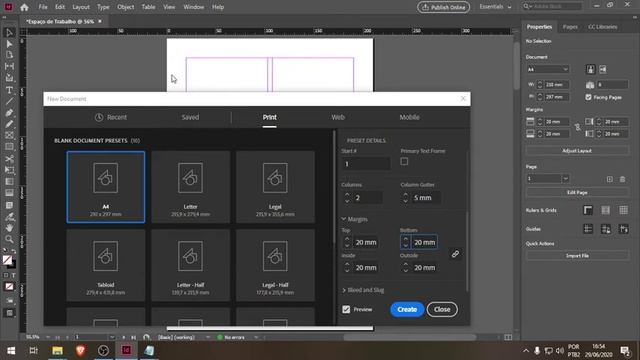
Task: Switch to the Recent tab
Action: pyautogui.click(x=111, y=118)
